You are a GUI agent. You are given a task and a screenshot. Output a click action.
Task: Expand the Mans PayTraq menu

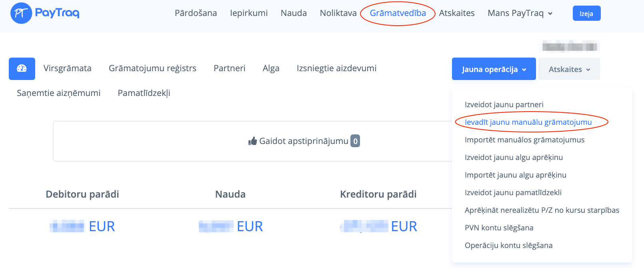520,13
